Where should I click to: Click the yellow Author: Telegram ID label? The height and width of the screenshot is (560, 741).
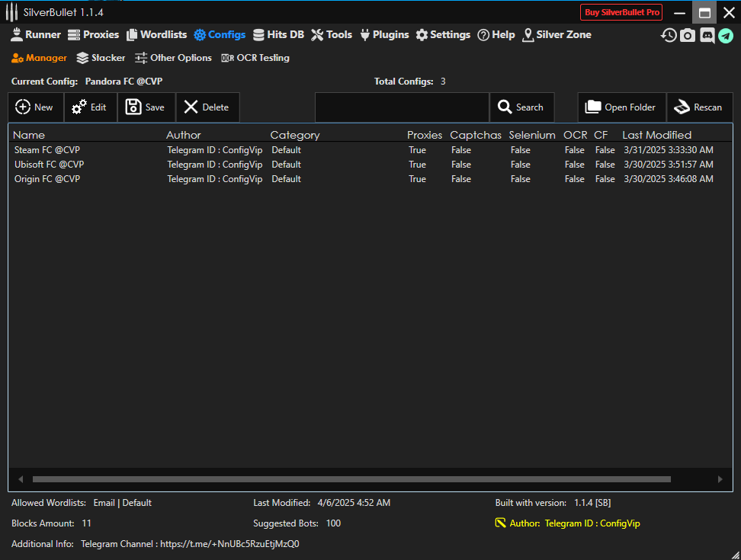(575, 523)
